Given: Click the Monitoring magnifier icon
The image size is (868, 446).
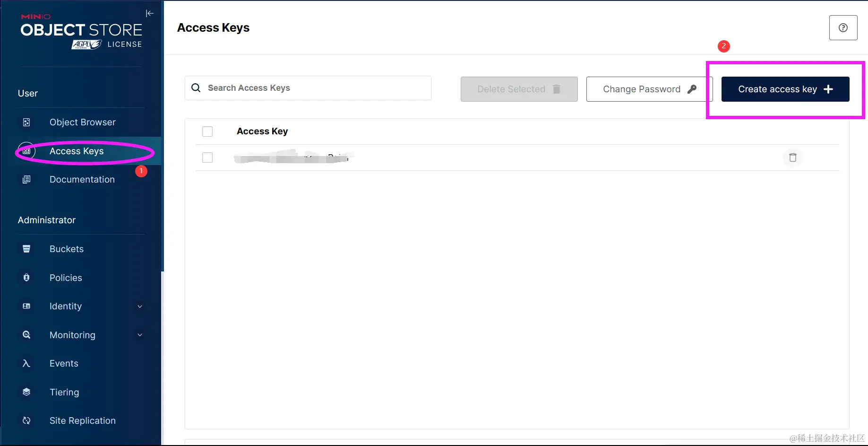Looking at the screenshot, I should coord(26,335).
